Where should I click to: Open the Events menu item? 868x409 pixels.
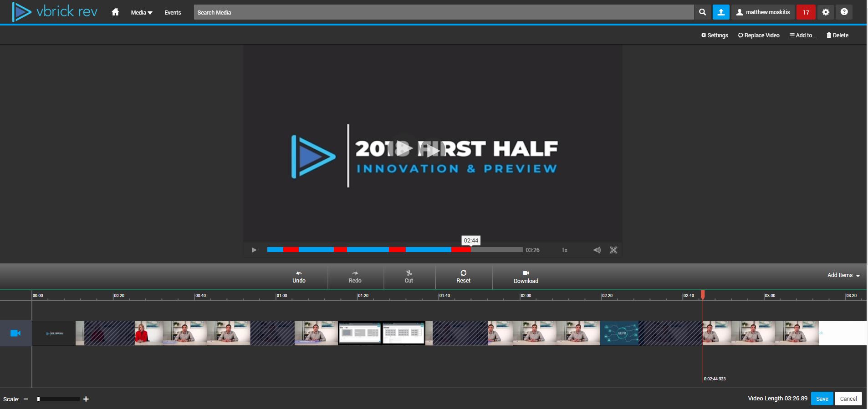click(173, 12)
